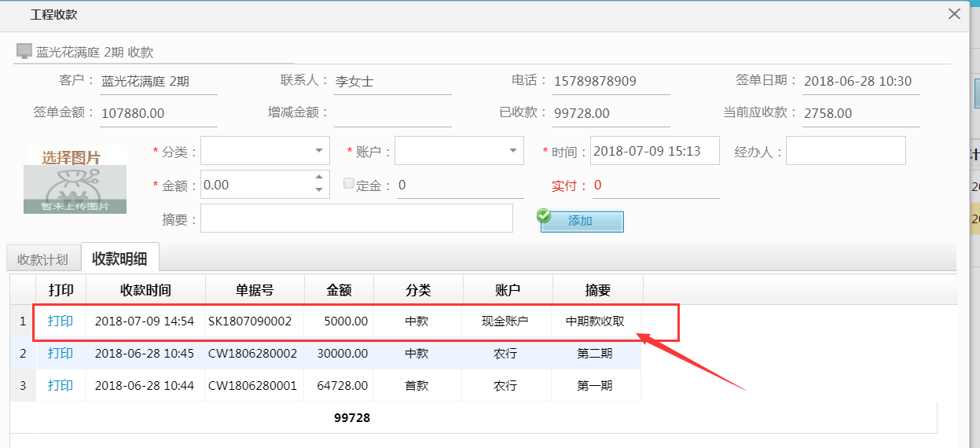Viewport: 980px width, 448px height.
Task: Click the 时间 date field
Action: click(654, 151)
